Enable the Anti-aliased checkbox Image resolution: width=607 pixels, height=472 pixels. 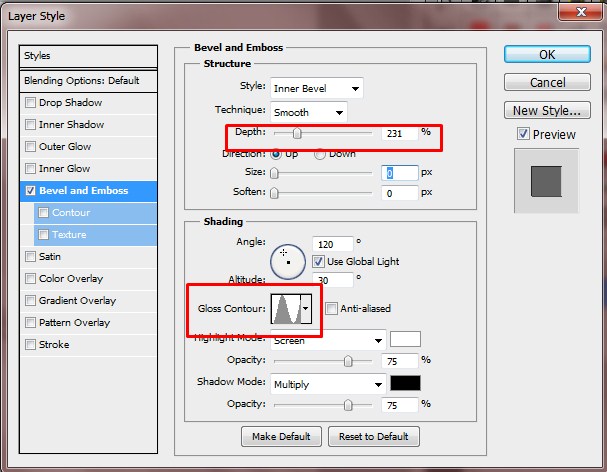tap(331, 309)
